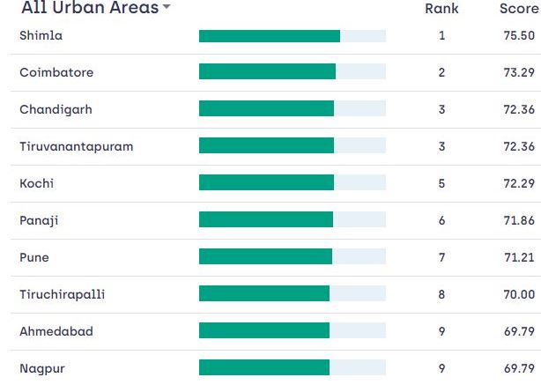Click the Score column header
Image resolution: width=541 pixels, height=392 pixels.
point(517,9)
